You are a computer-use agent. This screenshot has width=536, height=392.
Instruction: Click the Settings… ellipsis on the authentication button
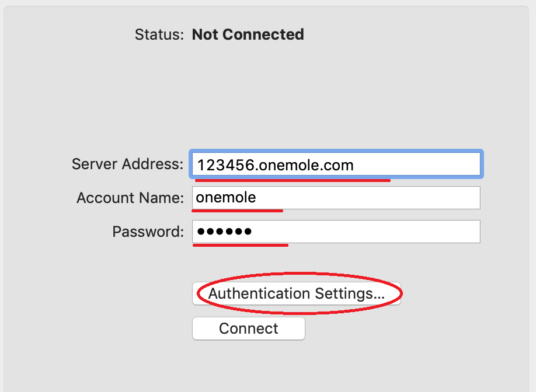pyautogui.click(x=350, y=293)
